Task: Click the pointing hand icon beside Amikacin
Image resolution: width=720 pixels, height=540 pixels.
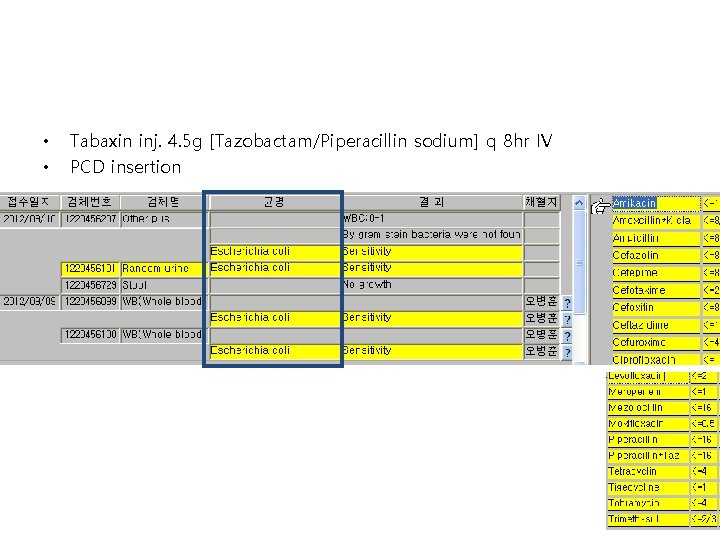Action: (x=601, y=206)
